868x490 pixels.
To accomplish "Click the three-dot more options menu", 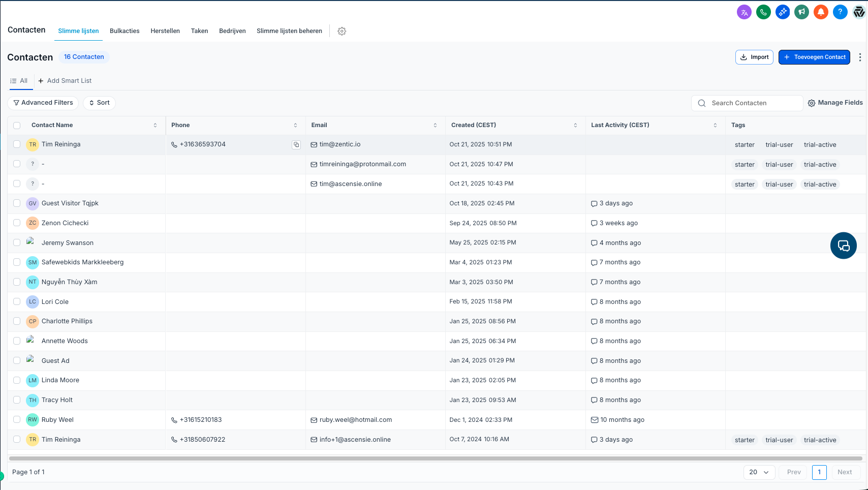I will (859, 57).
